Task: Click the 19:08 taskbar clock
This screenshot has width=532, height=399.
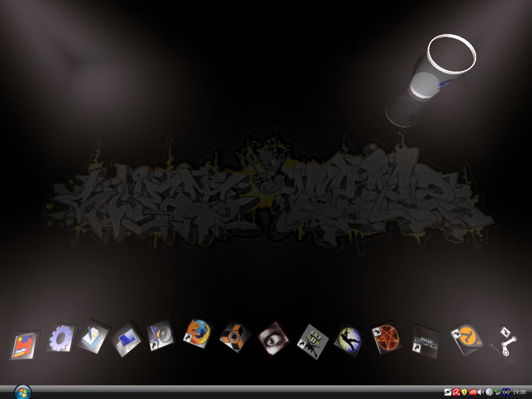Action: [519, 392]
